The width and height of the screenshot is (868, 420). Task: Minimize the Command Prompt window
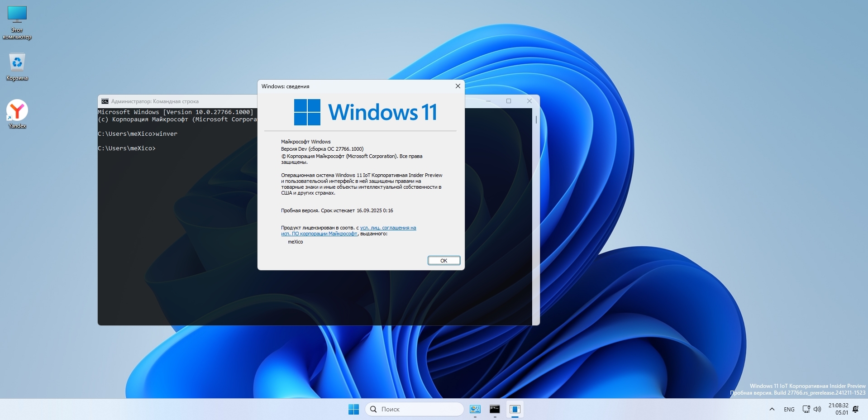pyautogui.click(x=488, y=101)
